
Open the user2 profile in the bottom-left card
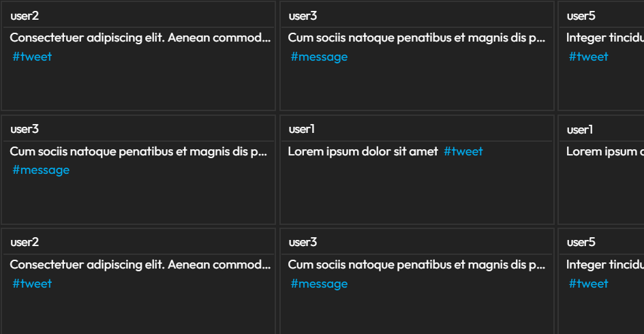(25, 242)
